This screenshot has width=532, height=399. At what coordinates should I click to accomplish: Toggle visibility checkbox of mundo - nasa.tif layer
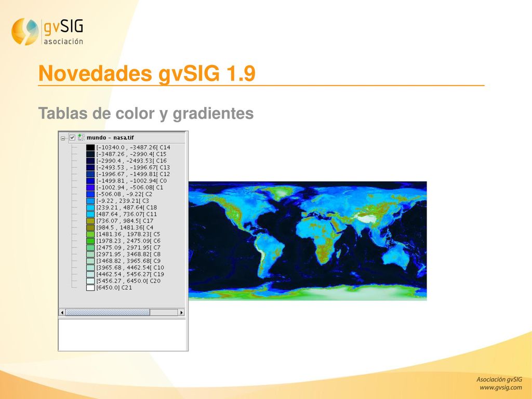tap(72, 138)
